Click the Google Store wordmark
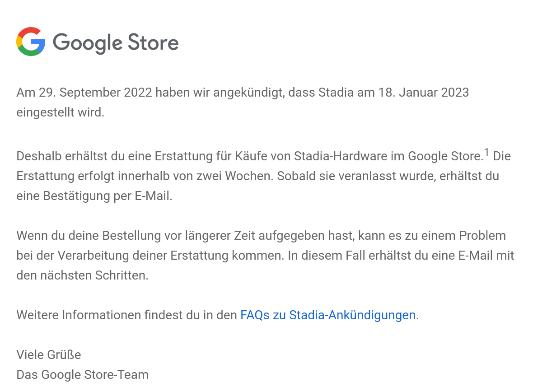This screenshot has height=392, width=533. [x=116, y=43]
